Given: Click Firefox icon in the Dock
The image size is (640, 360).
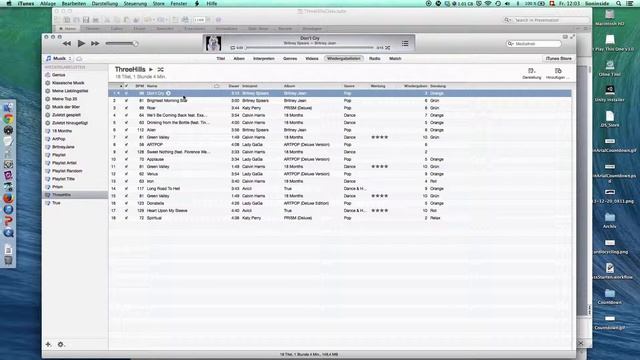Looking at the screenshot, I should pyautogui.click(x=8, y=198).
